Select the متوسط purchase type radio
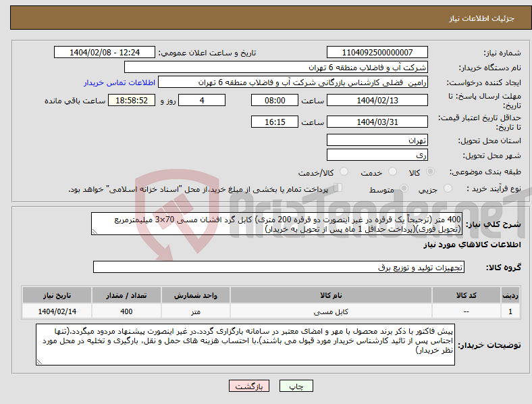 click(404, 188)
